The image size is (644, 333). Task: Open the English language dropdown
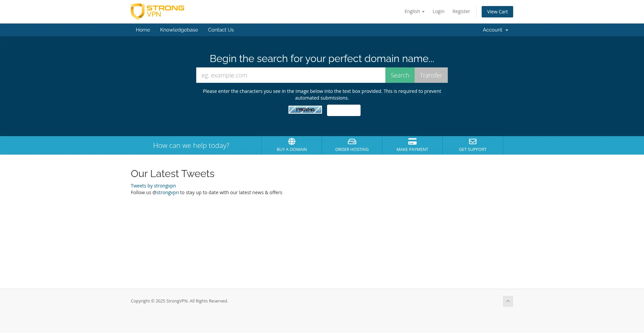(414, 11)
